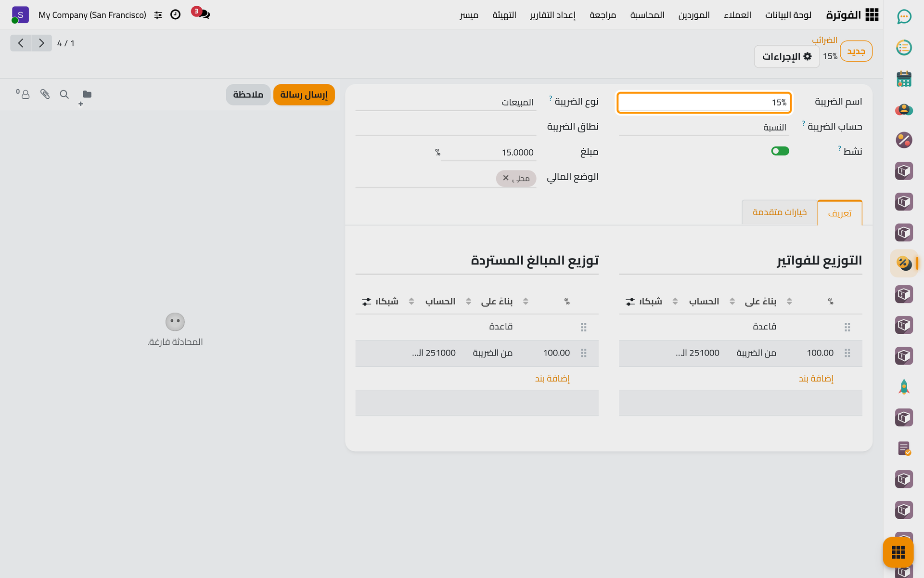The width and height of the screenshot is (924, 578).
Task: Search messages with the magnifier icon
Action: [64, 94]
